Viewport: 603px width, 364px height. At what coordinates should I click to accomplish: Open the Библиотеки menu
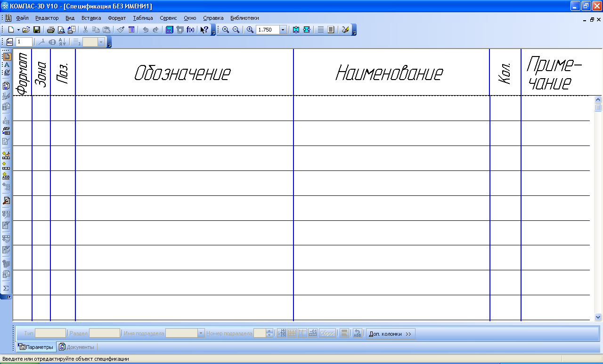tap(244, 18)
